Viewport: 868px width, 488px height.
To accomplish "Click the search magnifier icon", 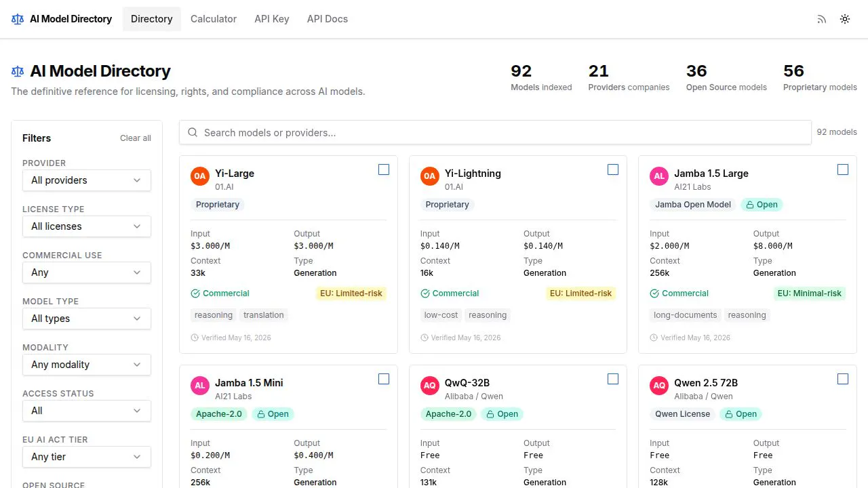I will [x=193, y=133].
